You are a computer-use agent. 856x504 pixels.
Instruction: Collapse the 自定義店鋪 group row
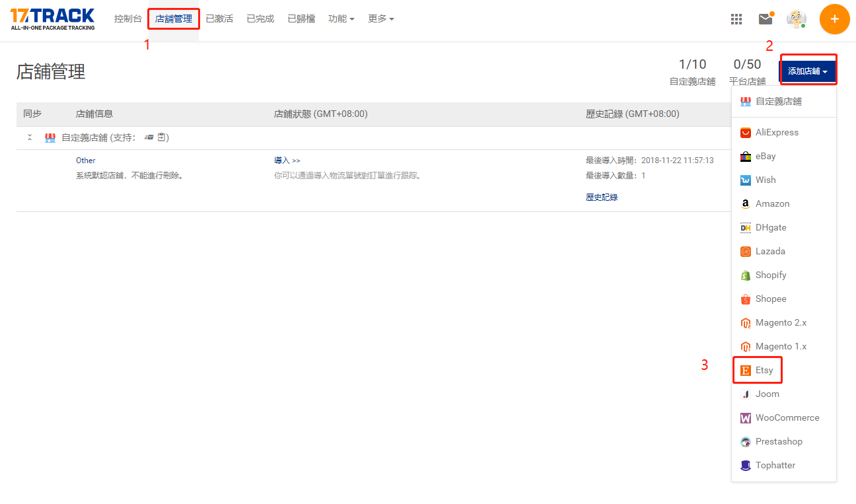[30, 137]
